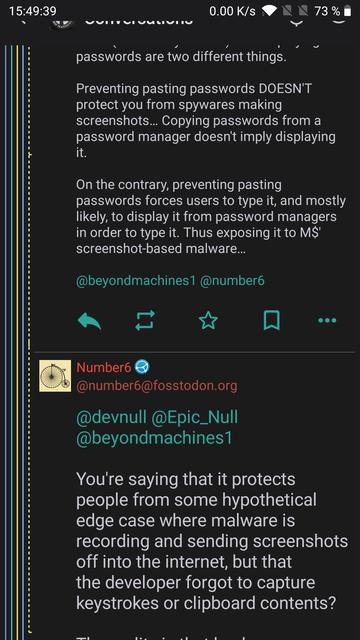Viewport: 360px width, 640px height.
Task: Open the large @beyondmachines1 mention in Number6's reply
Action: tap(154, 438)
